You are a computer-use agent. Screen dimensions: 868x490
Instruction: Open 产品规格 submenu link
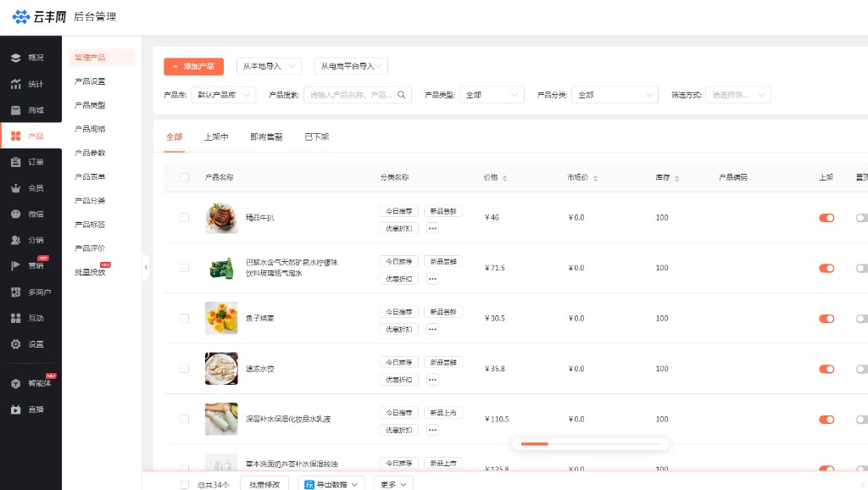pyautogui.click(x=90, y=129)
